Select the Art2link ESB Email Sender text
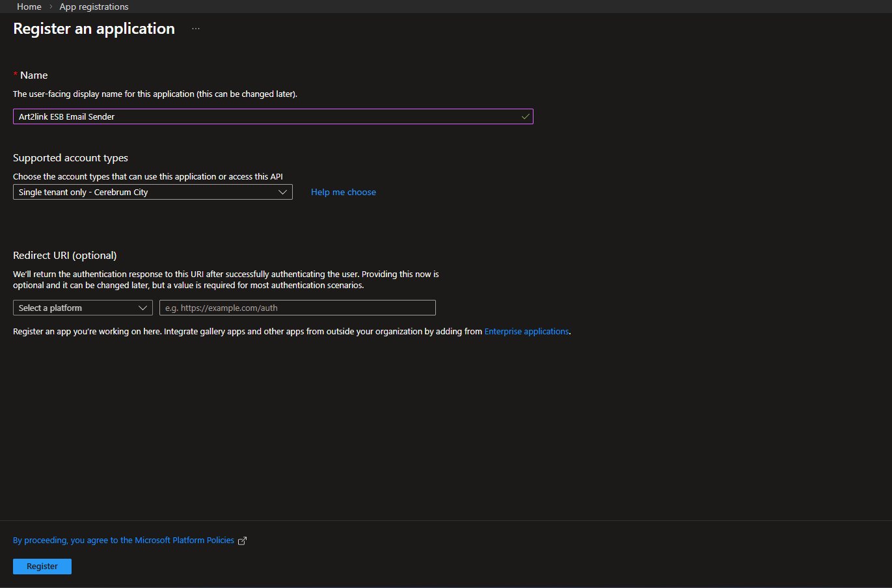 (65, 116)
